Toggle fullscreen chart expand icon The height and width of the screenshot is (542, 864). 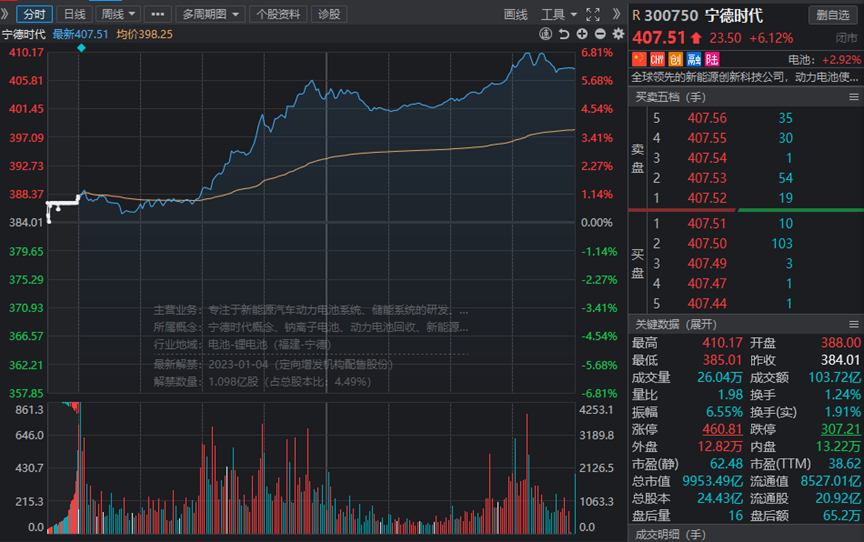[x=593, y=14]
